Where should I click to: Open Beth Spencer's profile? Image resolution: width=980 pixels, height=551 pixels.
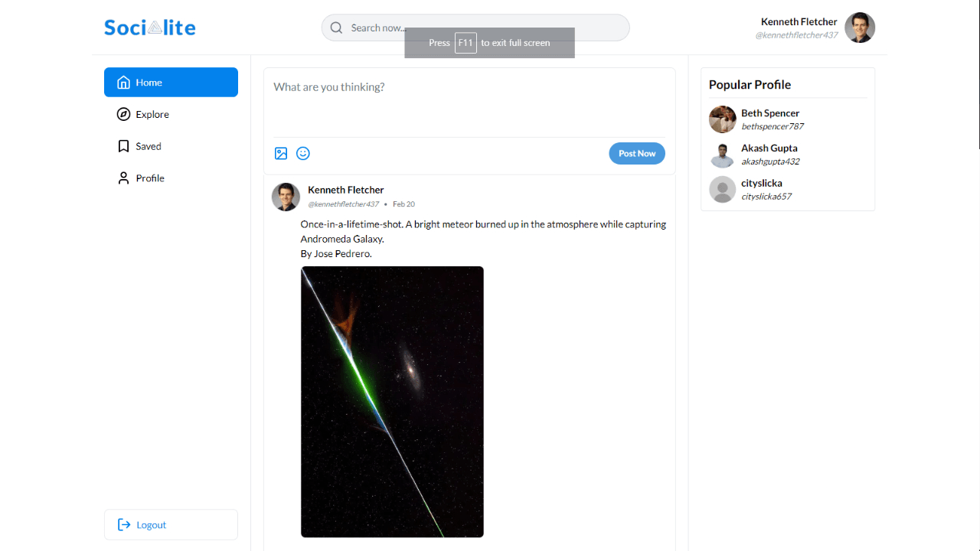[x=769, y=112]
